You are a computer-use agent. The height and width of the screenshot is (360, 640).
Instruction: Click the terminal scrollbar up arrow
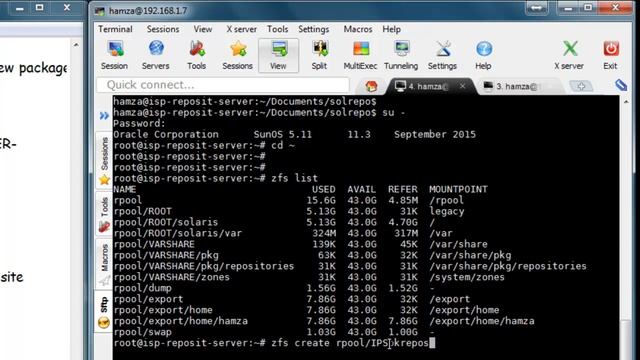click(627, 101)
